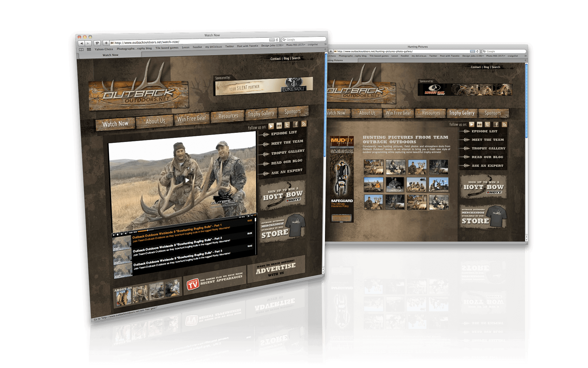The image size is (588, 368).
Task: Open merchandise Store banner on Hunting Pictures page
Action: tap(484, 217)
